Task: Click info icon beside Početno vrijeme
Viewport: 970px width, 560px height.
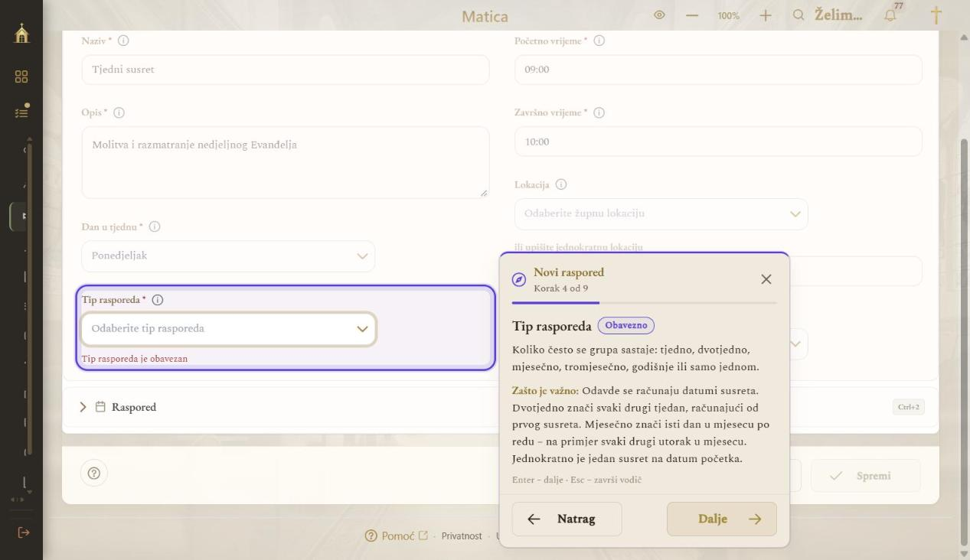Action: pos(599,41)
